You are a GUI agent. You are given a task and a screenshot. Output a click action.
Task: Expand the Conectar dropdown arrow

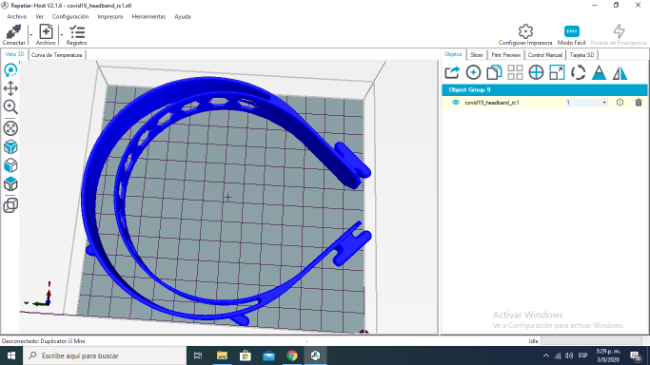coord(31,35)
